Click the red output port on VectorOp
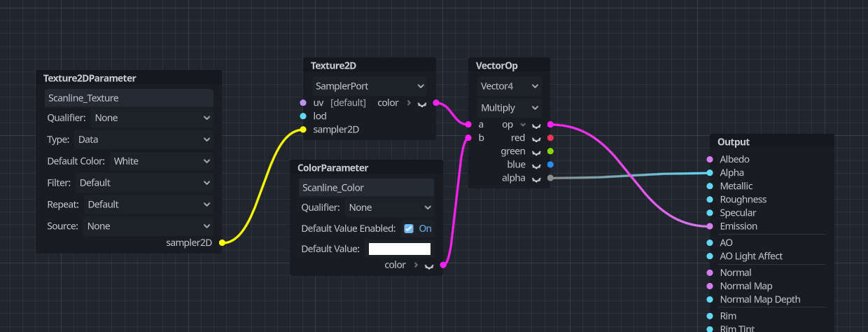The width and height of the screenshot is (868, 332). tap(550, 138)
